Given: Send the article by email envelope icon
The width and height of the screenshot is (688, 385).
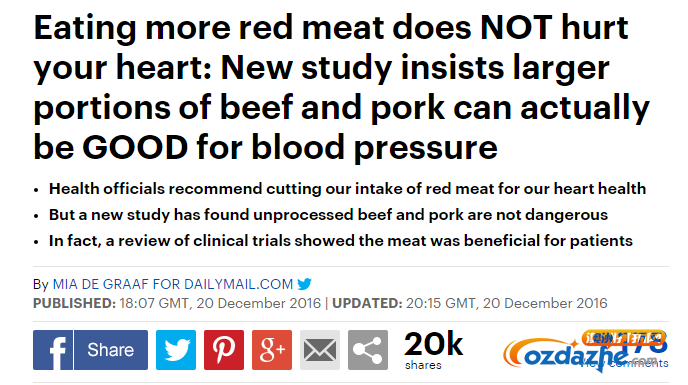Looking at the screenshot, I should pyautogui.click(x=320, y=350).
